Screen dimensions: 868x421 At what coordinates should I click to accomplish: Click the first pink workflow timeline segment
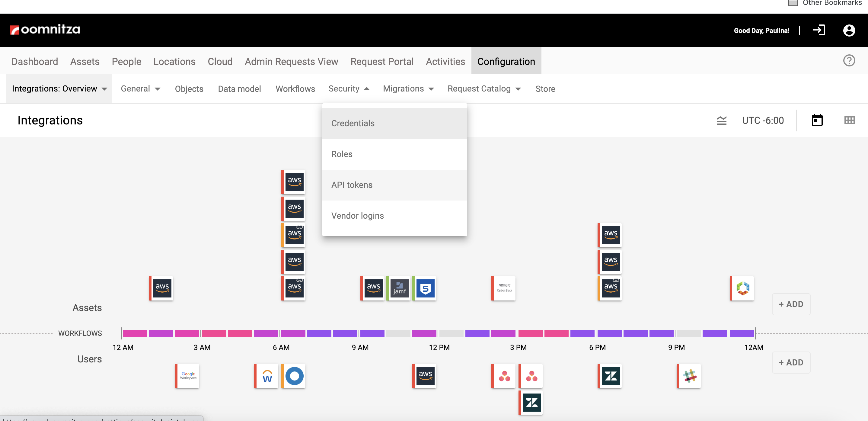click(x=135, y=333)
